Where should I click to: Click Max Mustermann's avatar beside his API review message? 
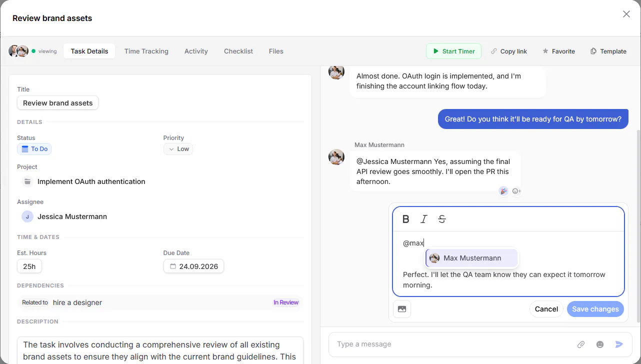point(336,157)
